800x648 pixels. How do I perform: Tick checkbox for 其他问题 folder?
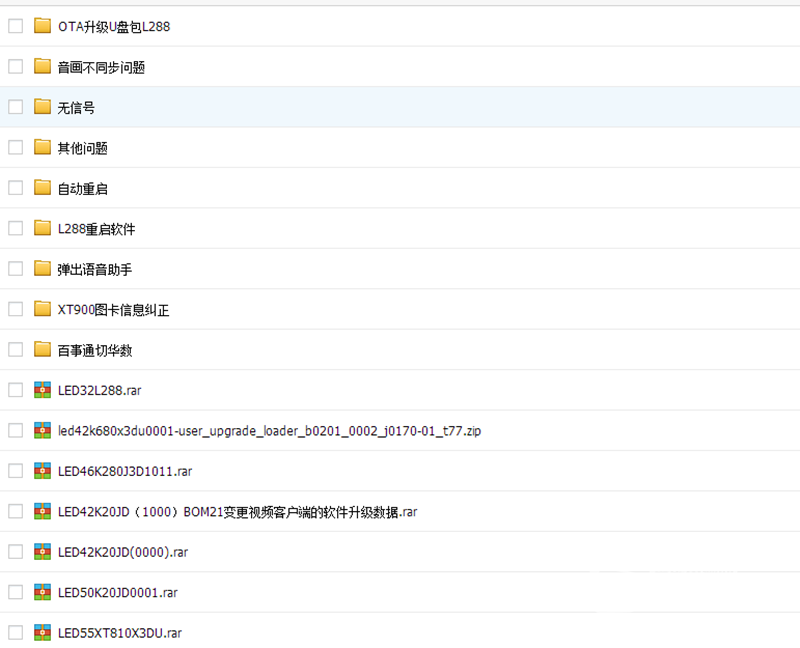16,147
